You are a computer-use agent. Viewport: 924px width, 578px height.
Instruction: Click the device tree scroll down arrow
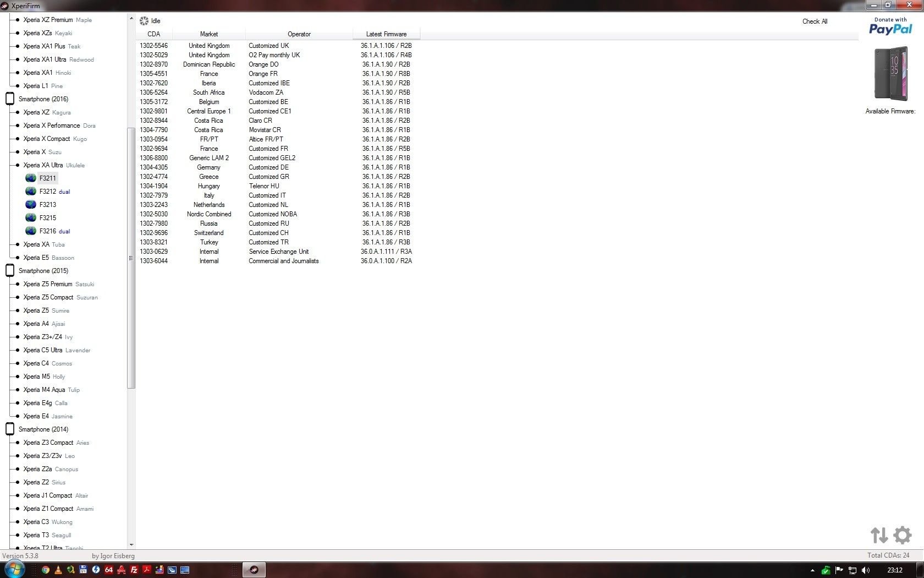131,545
